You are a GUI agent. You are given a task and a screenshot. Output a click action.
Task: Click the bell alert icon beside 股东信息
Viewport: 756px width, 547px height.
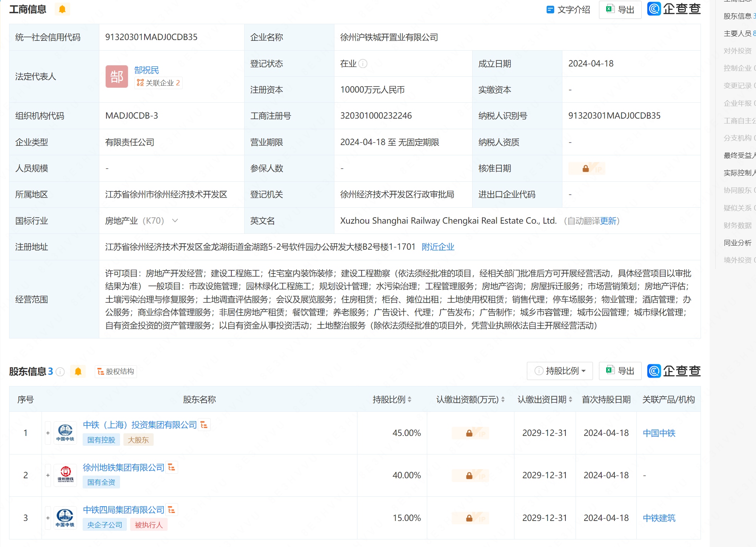pos(78,371)
